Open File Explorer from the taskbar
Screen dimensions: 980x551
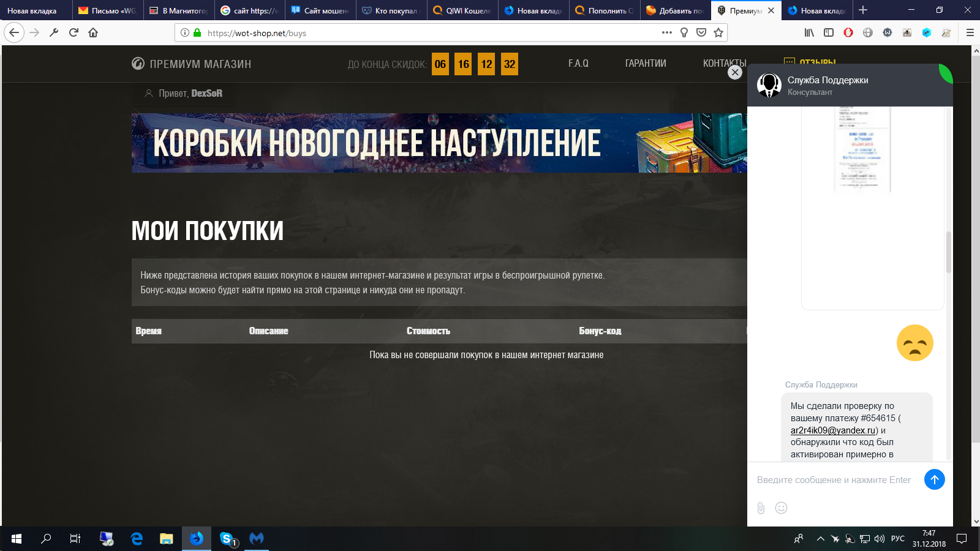click(x=166, y=539)
